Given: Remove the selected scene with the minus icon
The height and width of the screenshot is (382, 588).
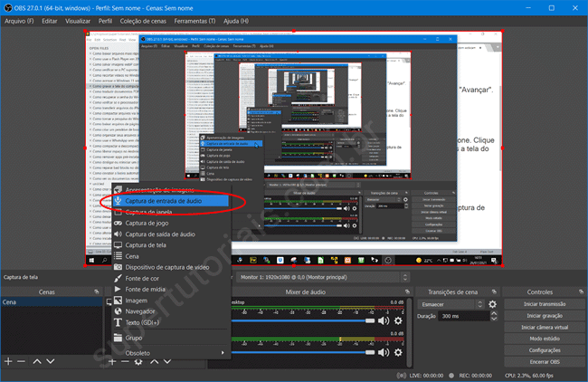Looking at the screenshot, I should pyautogui.click(x=21, y=361).
